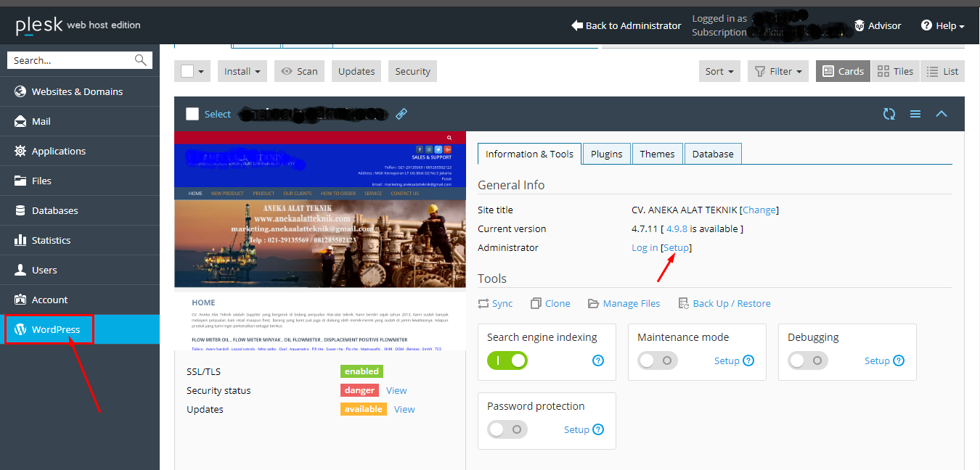Screen dimensions: 980x470
Task: Enable Maintenance mode toggle
Action: (658, 360)
